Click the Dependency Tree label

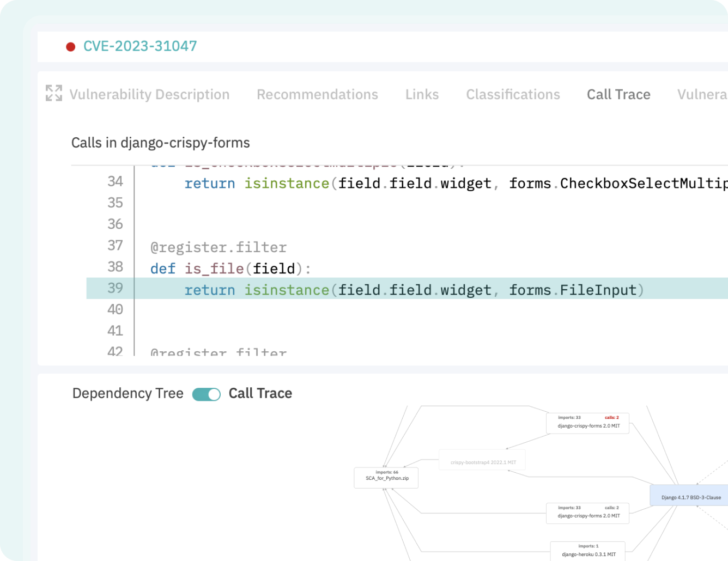click(128, 393)
